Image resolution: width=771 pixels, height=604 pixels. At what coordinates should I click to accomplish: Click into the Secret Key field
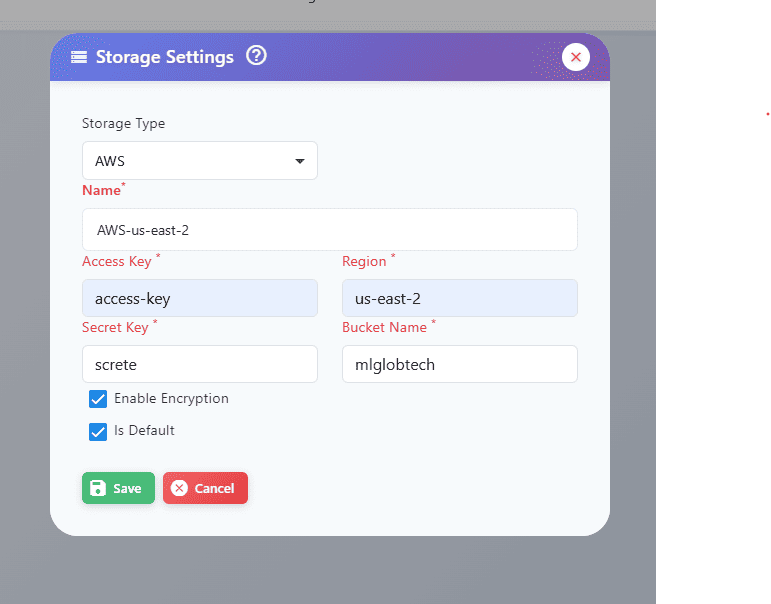click(x=200, y=364)
